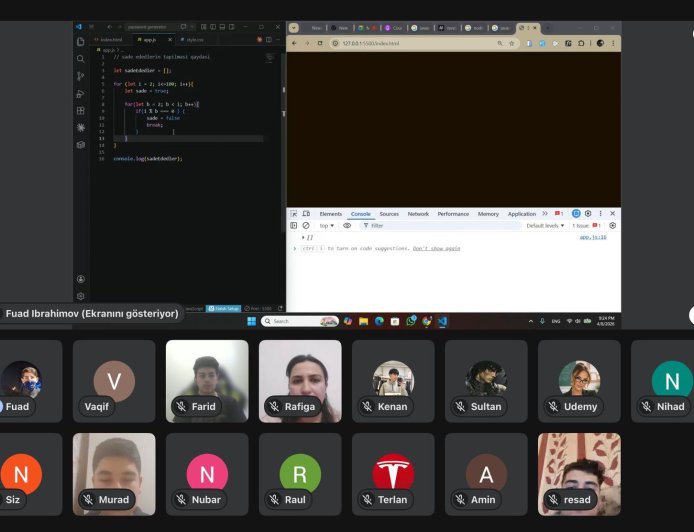
Task: Open the Chrome three-dot menu
Action: click(x=613, y=43)
